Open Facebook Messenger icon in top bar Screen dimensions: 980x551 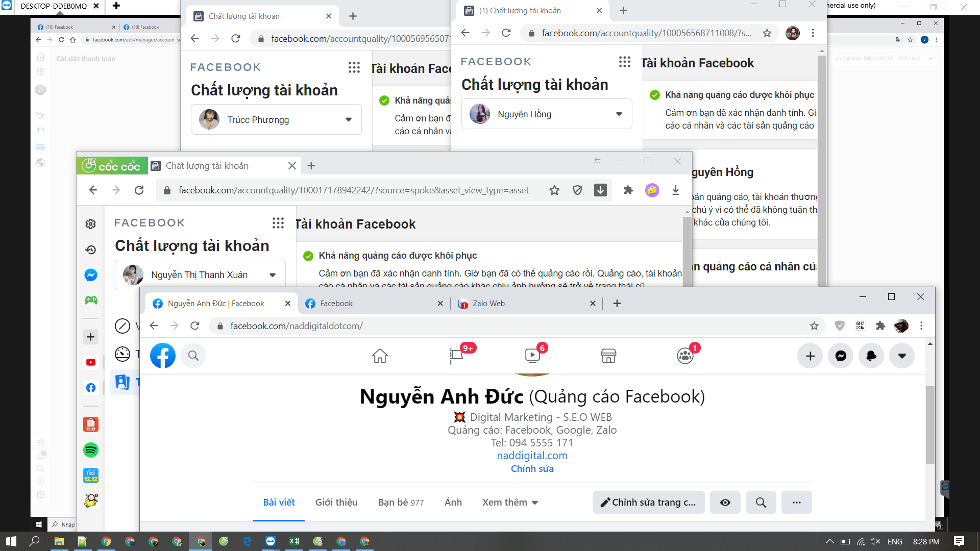[x=841, y=356]
